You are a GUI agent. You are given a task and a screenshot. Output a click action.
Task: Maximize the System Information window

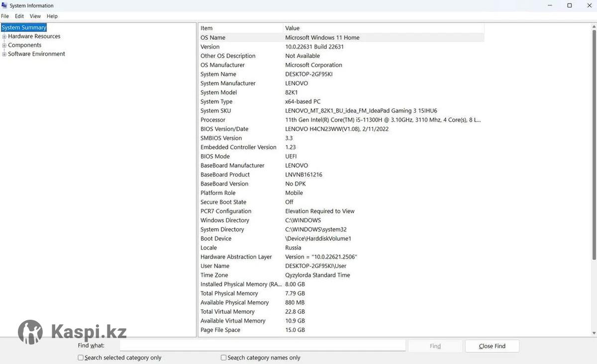570,5
